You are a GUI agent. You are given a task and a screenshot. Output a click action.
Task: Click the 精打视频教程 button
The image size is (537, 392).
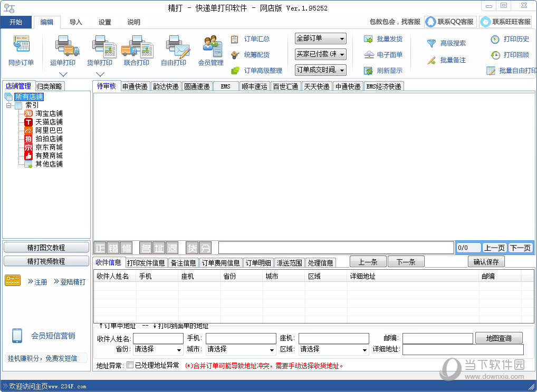[46, 261]
